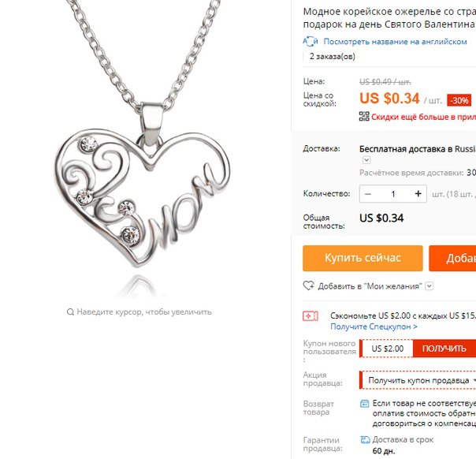This screenshot has width=476, height=459.
Task: Open 'Посмотреть название на английском' link
Action: pos(395,42)
